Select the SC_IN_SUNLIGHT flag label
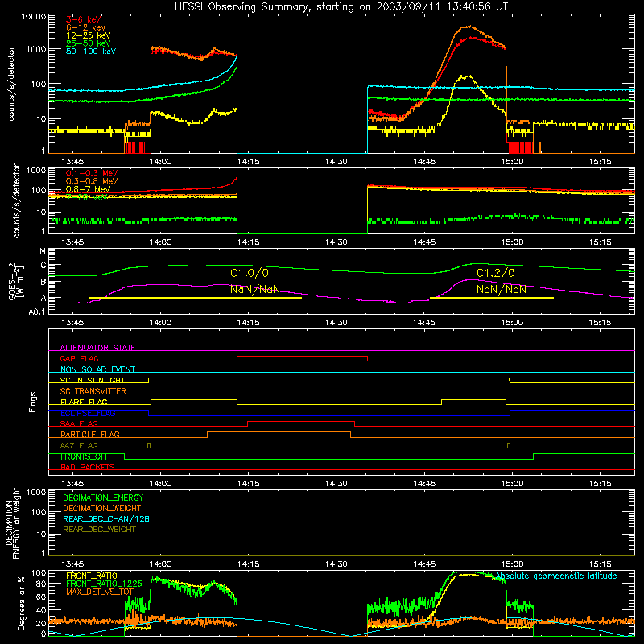Image resolution: width=644 pixels, height=644 pixels. [x=93, y=380]
